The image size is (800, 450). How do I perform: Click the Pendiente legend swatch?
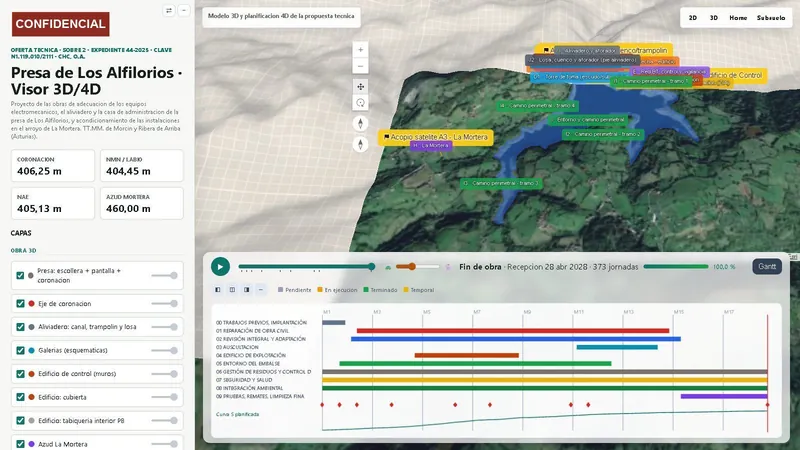tap(280, 290)
